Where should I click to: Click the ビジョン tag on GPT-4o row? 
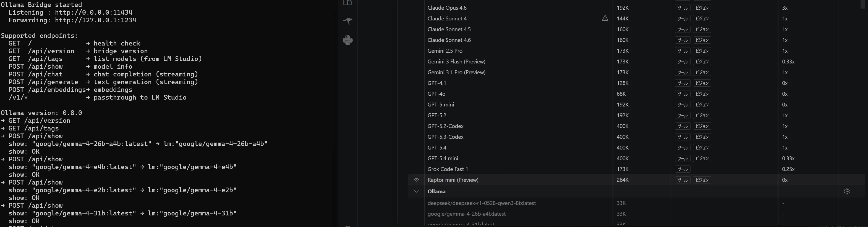pos(702,94)
